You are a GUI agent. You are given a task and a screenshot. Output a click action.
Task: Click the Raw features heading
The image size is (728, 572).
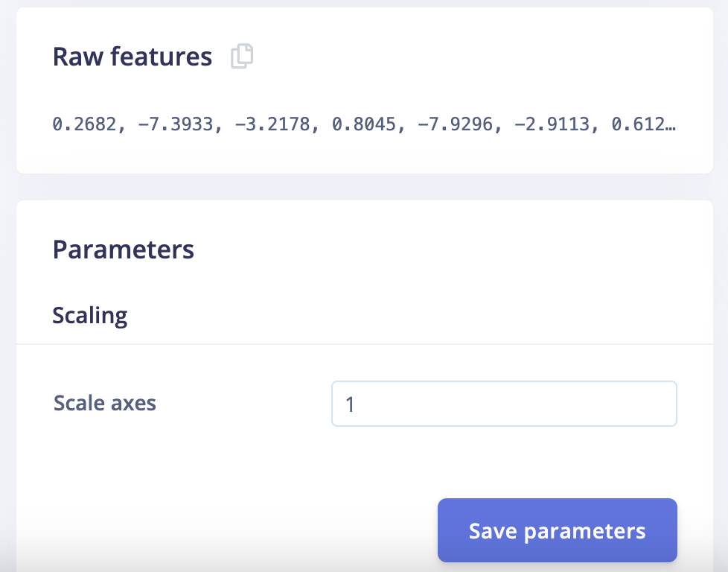click(x=132, y=57)
